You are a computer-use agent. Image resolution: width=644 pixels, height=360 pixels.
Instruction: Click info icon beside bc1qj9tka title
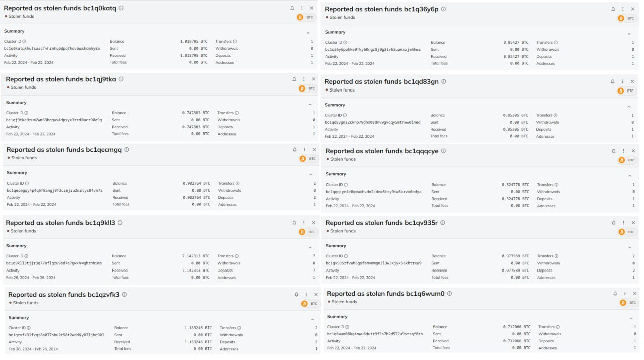121,79
